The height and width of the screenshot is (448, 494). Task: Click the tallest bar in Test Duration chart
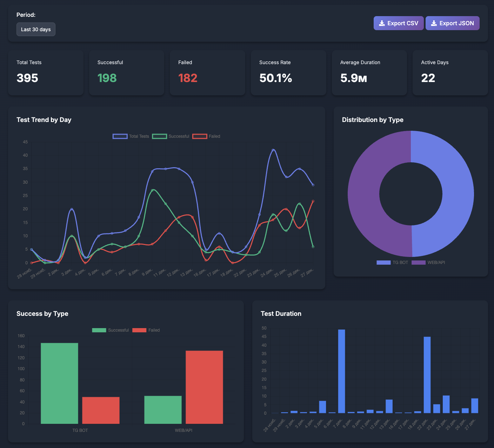[x=341, y=372]
